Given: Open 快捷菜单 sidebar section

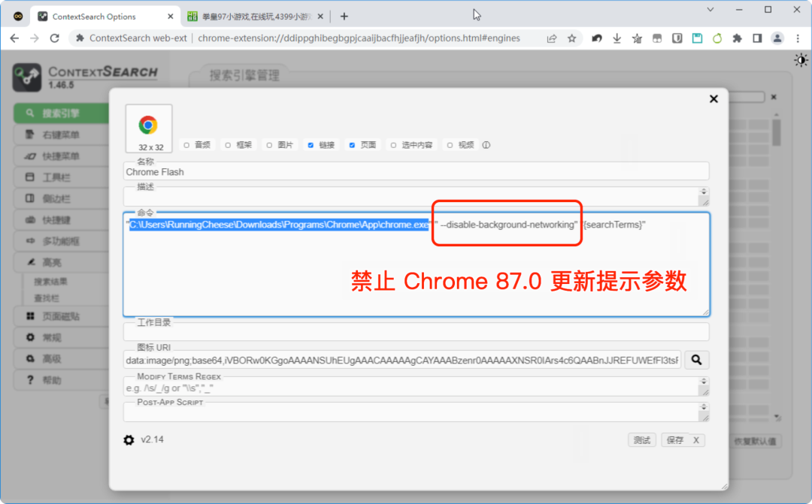Looking at the screenshot, I should (x=61, y=155).
